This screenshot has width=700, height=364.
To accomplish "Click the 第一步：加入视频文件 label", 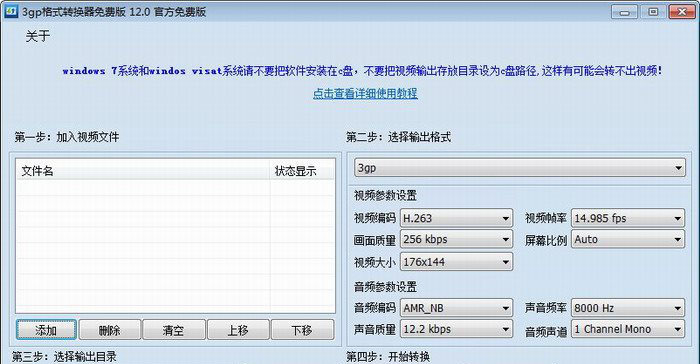I will pyautogui.click(x=67, y=137).
